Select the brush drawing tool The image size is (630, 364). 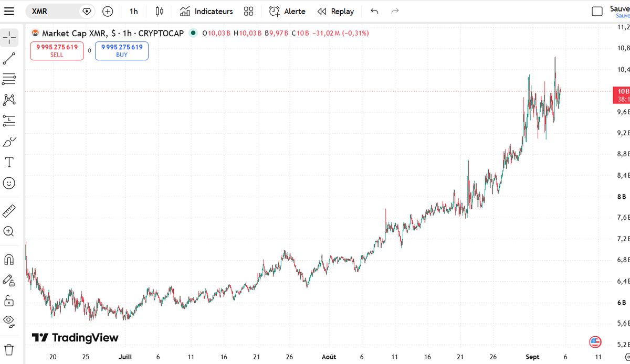tap(9, 142)
